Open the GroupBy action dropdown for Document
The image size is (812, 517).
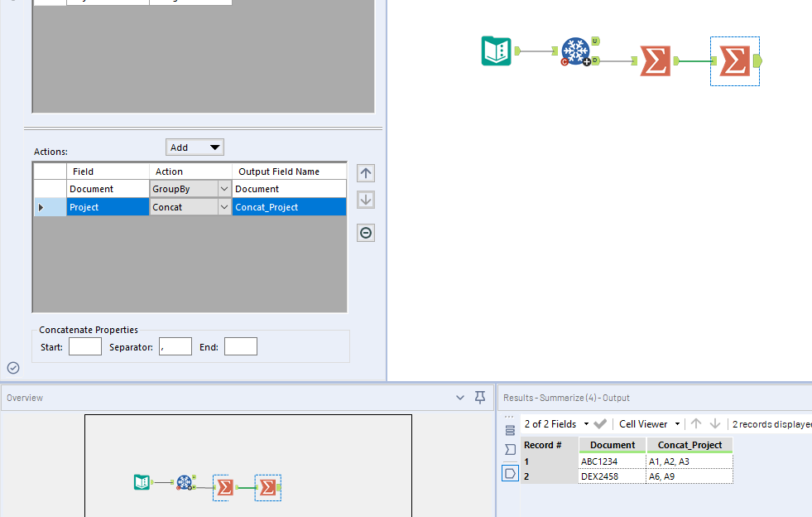225,188
